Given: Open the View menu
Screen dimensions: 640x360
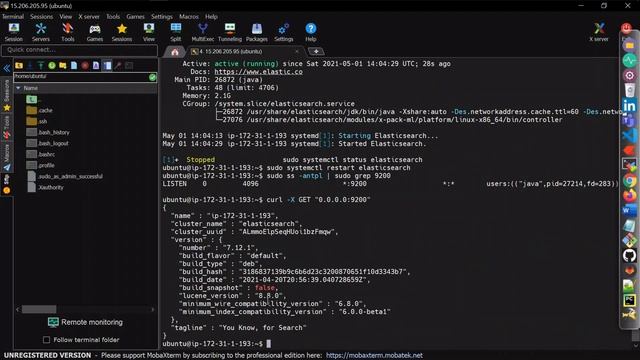Looking at the screenshot, I should (x=66, y=17).
